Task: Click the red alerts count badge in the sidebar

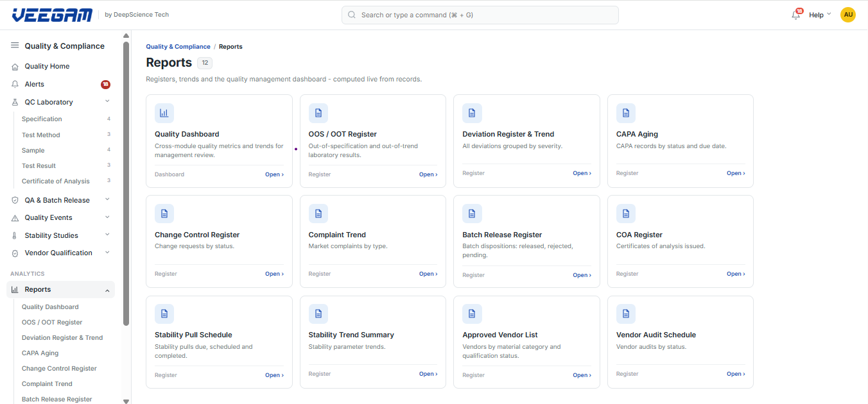Action: pyautogui.click(x=105, y=84)
